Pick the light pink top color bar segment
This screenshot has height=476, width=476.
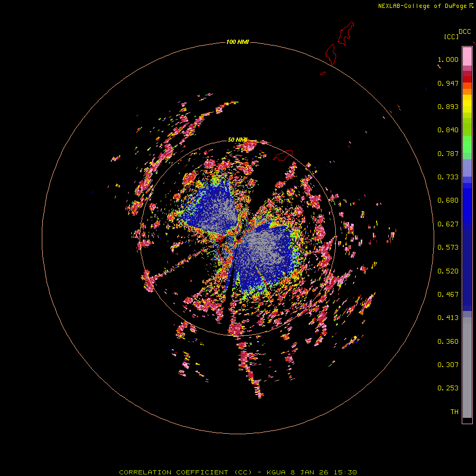[x=467, y=57]
